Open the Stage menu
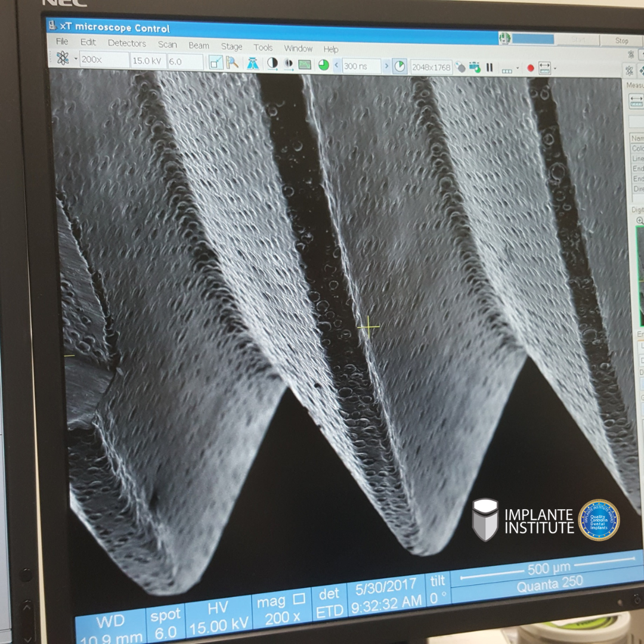Viewport: 644px width, 644px height. click(231, 47)
